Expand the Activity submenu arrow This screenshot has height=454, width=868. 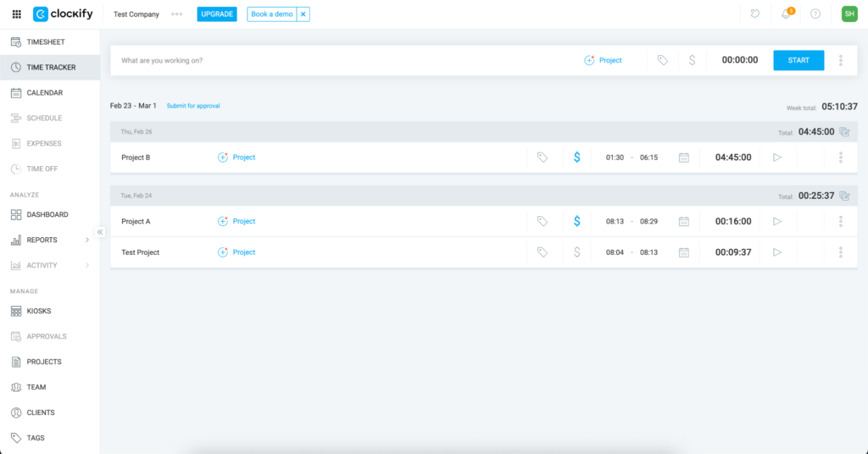point(87,265)
